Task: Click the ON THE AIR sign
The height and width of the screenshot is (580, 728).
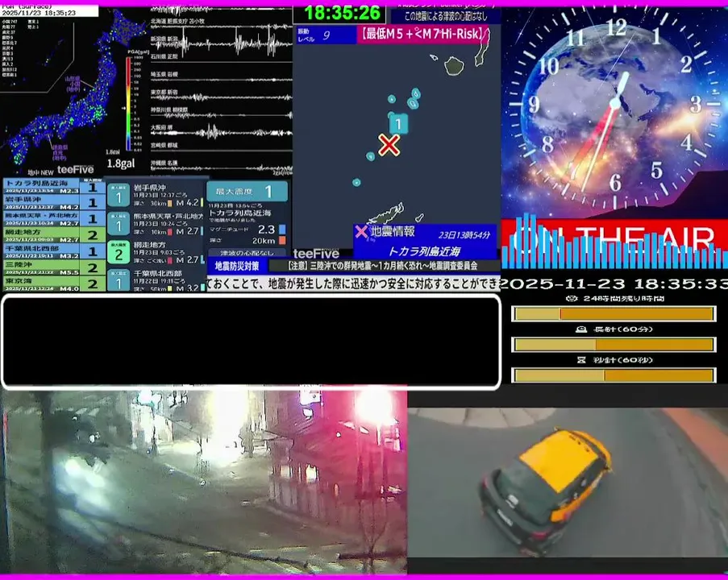Action: (x=614, y=242)
